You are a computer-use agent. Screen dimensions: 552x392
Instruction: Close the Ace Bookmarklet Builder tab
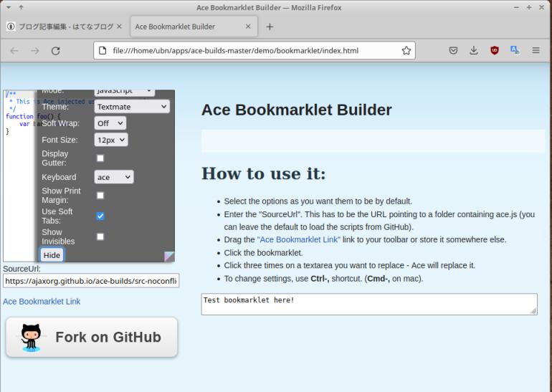[248, 27]
